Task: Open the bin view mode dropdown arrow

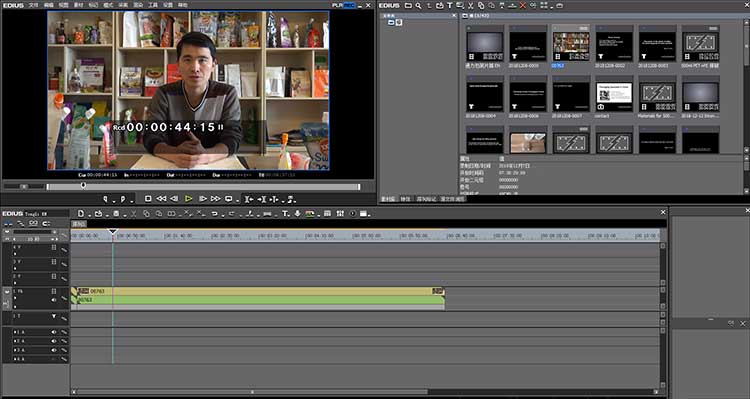Action: point(551,7)
